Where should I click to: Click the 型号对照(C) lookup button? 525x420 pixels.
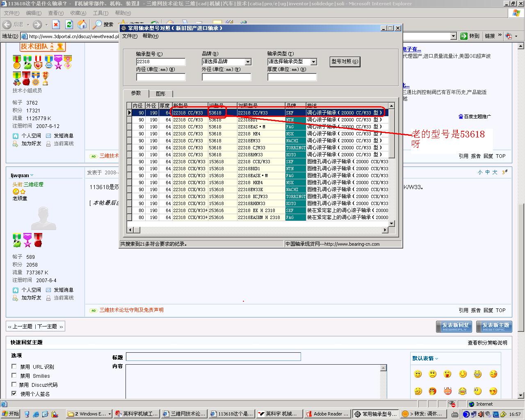(345, 62)
